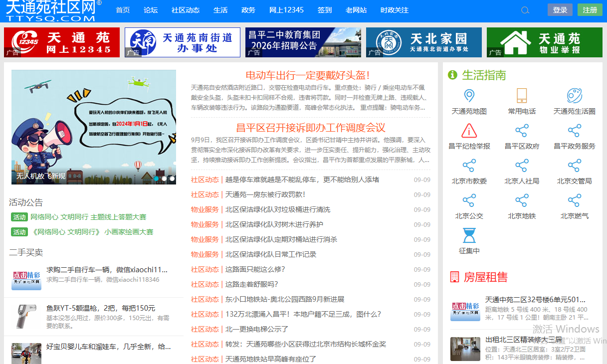607x364 pixels.
Task: Open the 天通苑 网上12345 banner ad
Action: point(62,42)
